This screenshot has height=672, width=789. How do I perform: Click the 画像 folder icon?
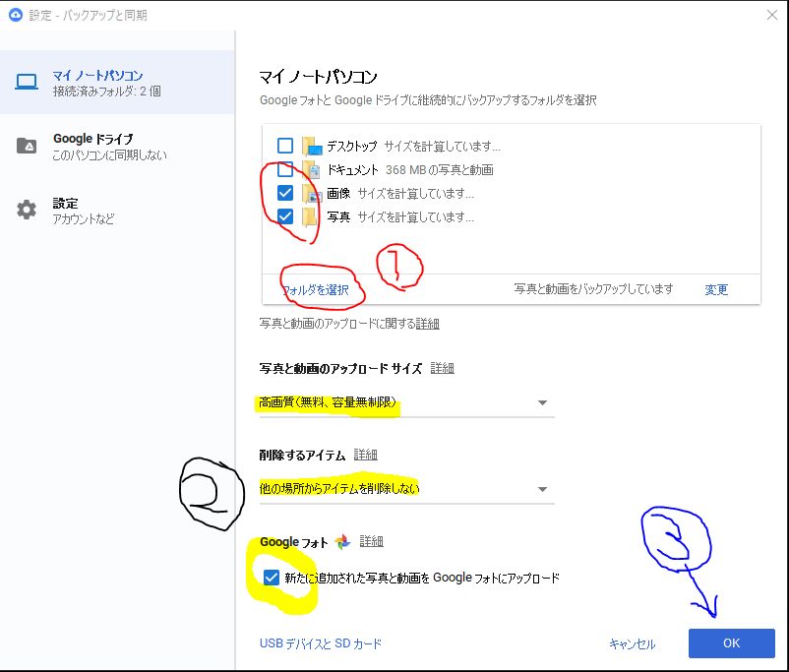[x=311, y=193]
